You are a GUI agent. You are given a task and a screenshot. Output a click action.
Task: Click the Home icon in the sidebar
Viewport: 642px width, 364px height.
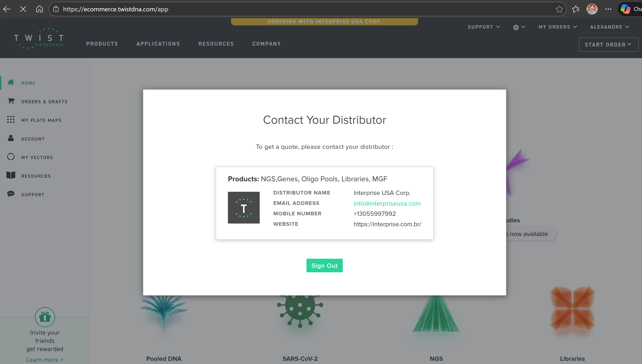11,82
